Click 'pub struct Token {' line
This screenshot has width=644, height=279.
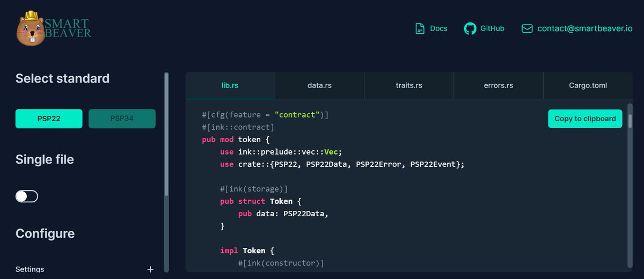pos(261,201)
